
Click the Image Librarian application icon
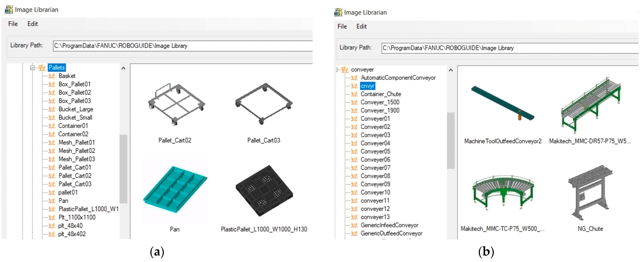(9, 9)
